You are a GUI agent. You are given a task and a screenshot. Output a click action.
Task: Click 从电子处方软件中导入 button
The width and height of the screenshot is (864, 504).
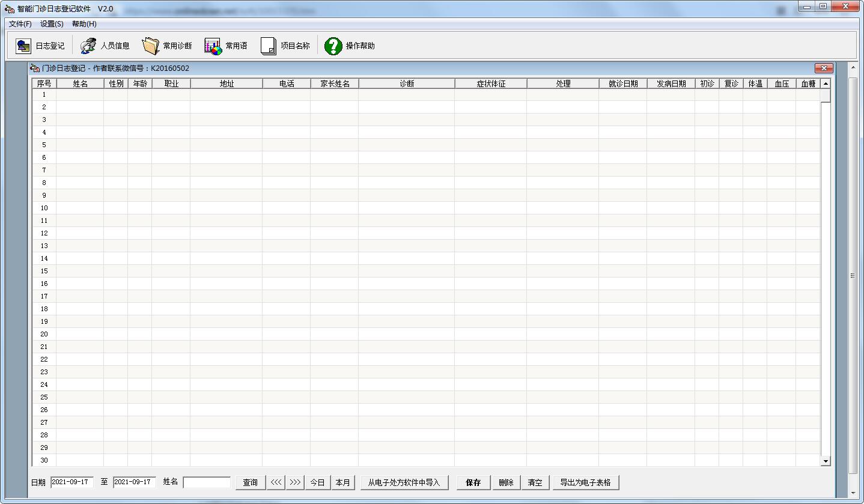[404, 482]
